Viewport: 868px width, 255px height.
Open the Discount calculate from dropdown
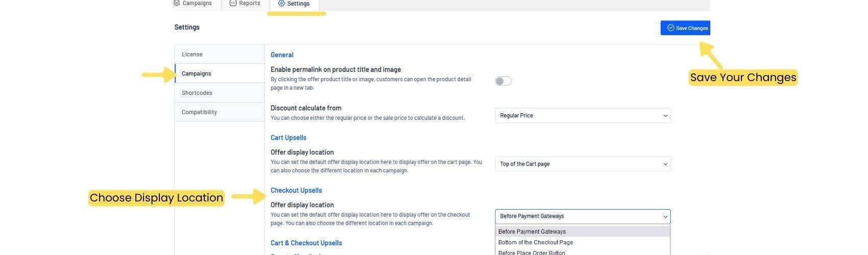pyautogui.click(x=583, y=116)
